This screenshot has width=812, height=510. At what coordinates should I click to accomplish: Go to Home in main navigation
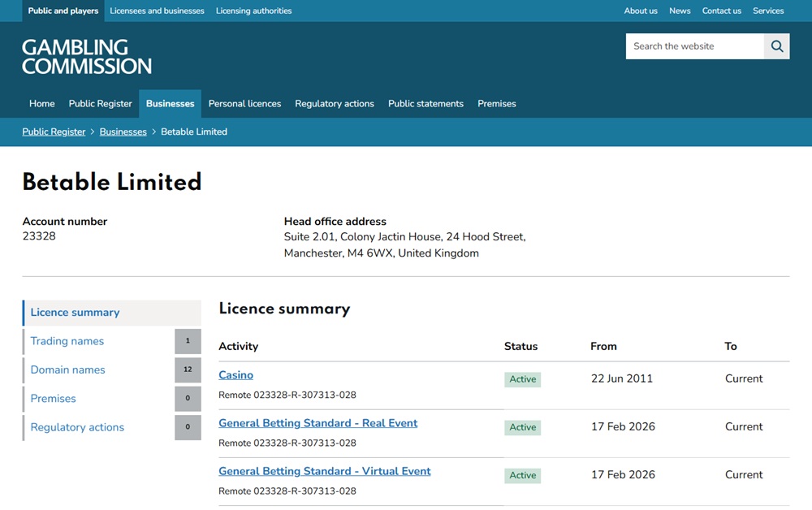click(x=42, y=104)
